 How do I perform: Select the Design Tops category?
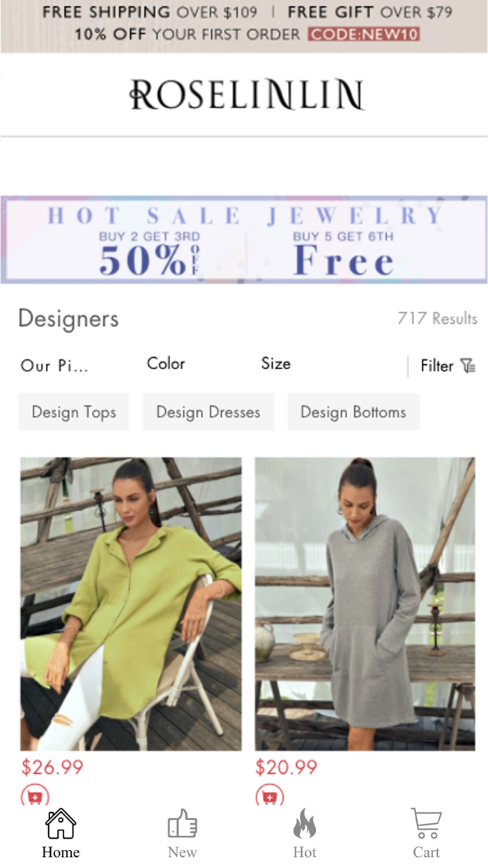pyautogui.click(x=74, y=412)
